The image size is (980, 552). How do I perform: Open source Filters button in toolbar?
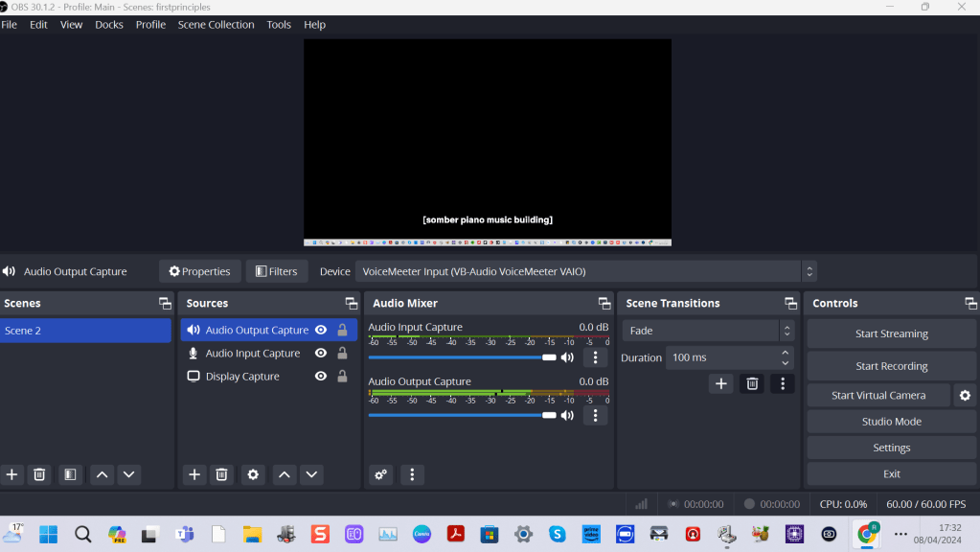pos(276,271)
